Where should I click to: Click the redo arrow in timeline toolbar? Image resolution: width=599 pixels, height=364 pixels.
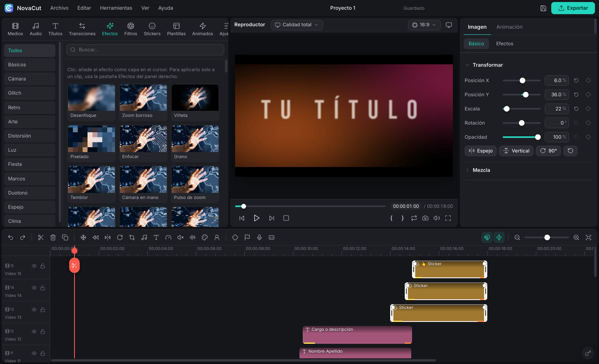click(x=23, y=237)
